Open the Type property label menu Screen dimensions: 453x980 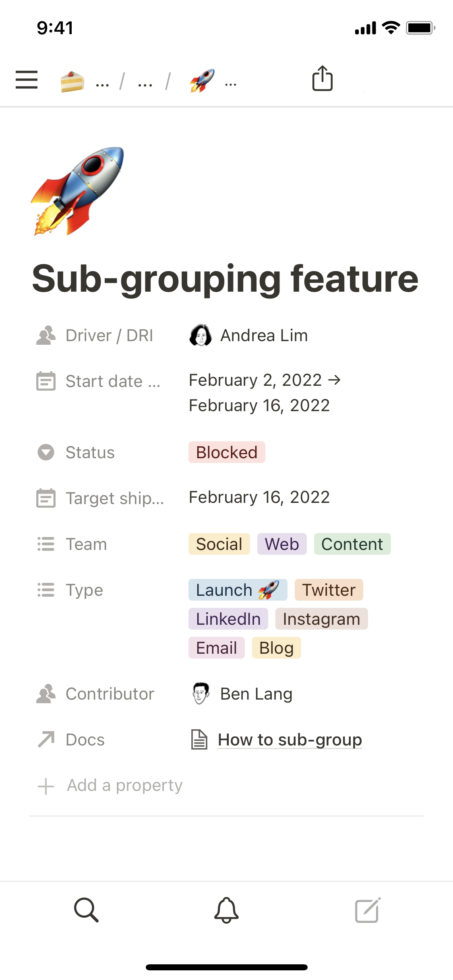tap(84, 590)
